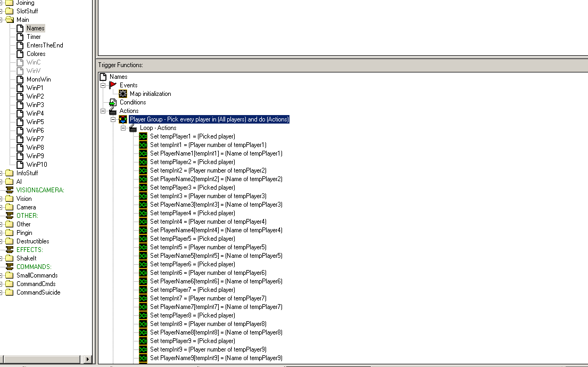
Task: Select the Map initialization event
Action: (x=151, y=94)
